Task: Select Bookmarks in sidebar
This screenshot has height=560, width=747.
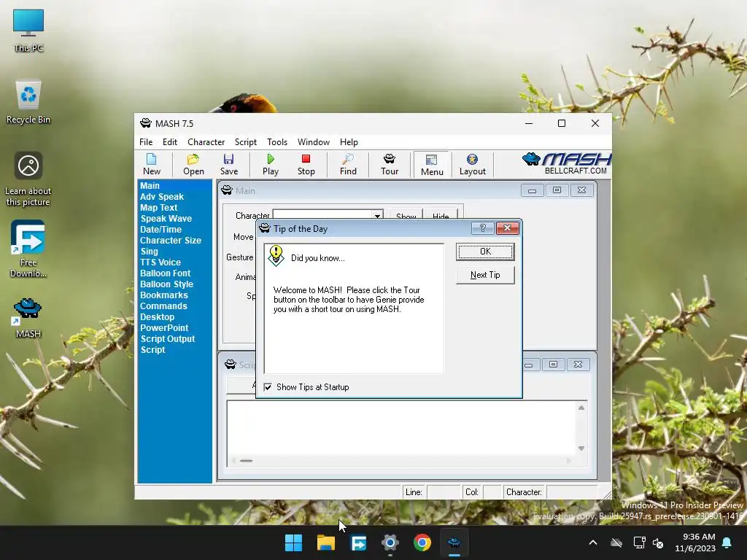Action: (x=164, y=295)
